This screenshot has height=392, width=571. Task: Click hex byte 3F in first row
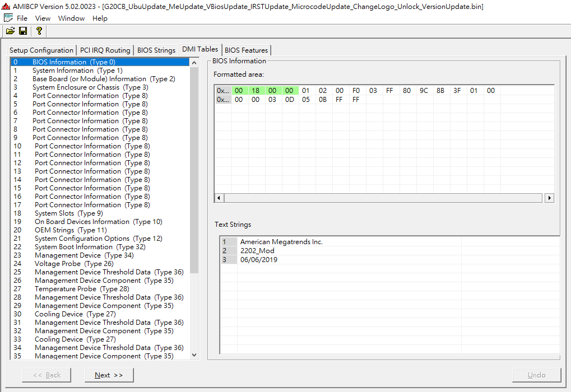(x=457, y=90)
